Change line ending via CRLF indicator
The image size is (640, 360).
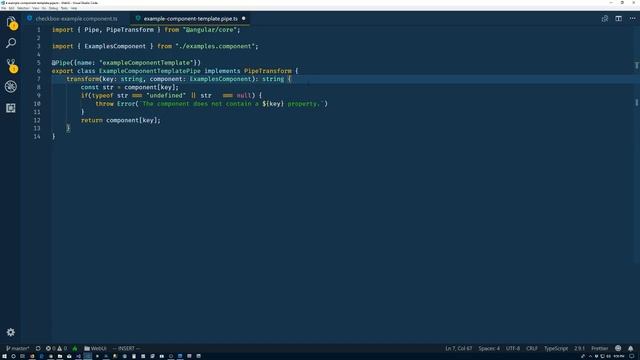point(532,349)
